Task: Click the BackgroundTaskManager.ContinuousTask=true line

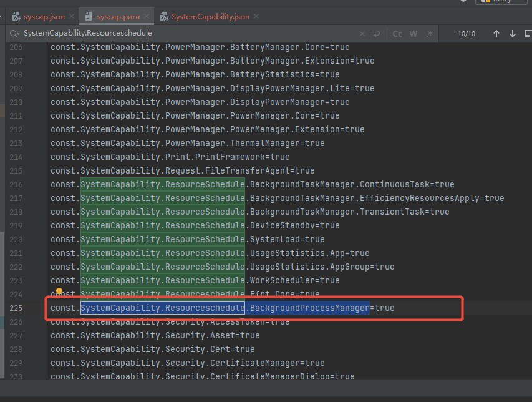Action: click(x=253, y=184)
